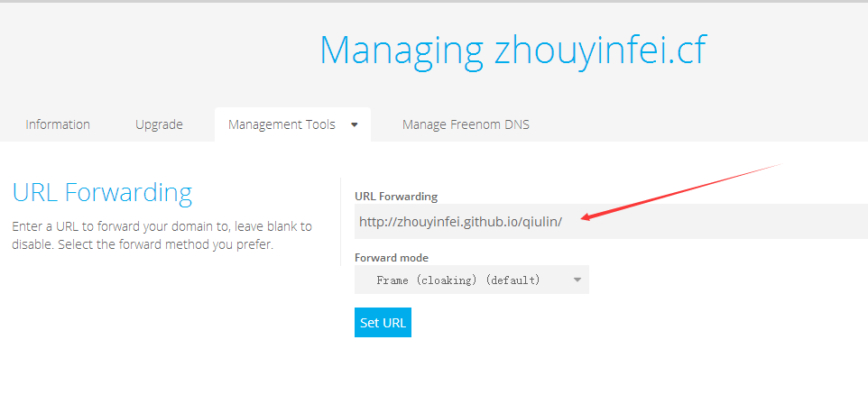Click the Frame (cloaking) (default) option text

point(458,280)
